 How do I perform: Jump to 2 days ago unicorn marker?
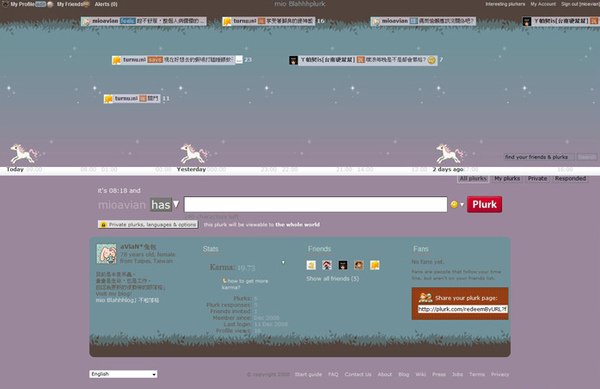tap(450, 153)
